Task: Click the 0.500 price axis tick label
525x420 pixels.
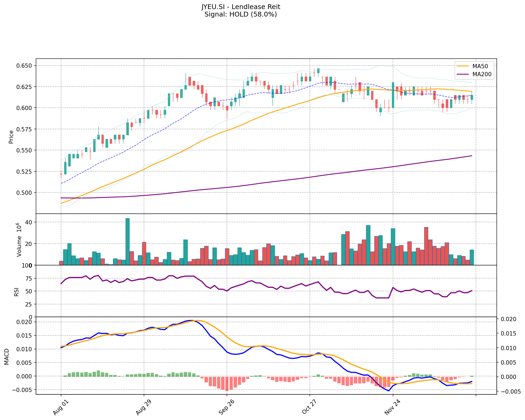Action: click(24, 192)
